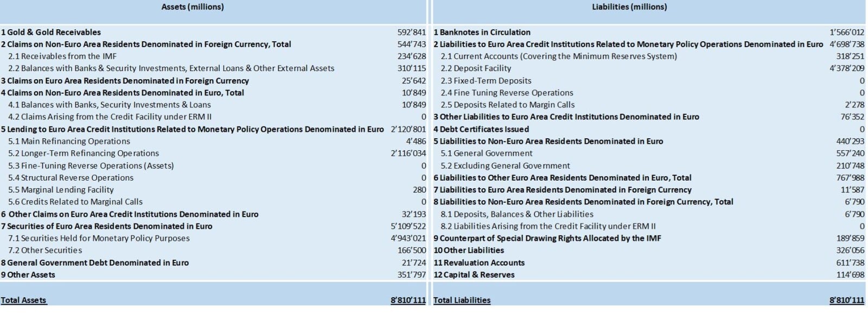This screenshot has height=327, width=868.
Task: Select "5.3 Fine-Tuning Reverse Operations (Assets)" label
Action: coord(91,165)
